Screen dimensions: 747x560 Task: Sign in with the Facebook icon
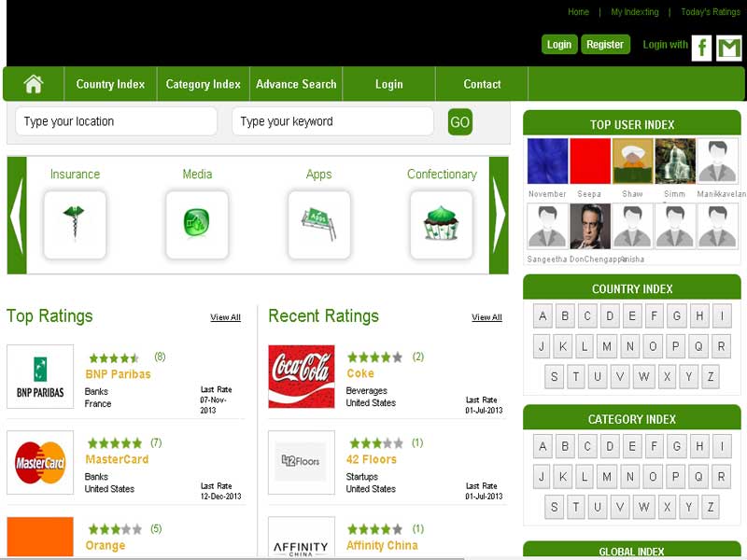(x=702, y=48)
